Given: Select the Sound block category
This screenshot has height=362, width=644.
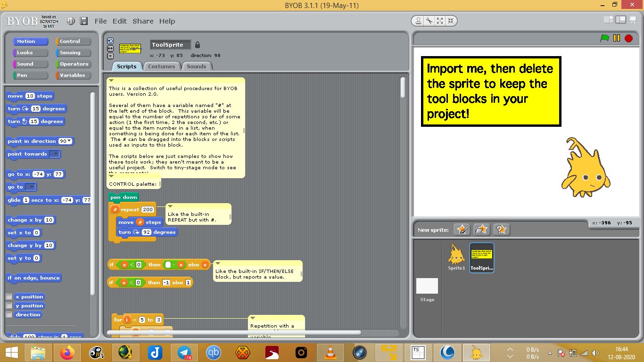Looking at the screenshot, I should (30, 64).
